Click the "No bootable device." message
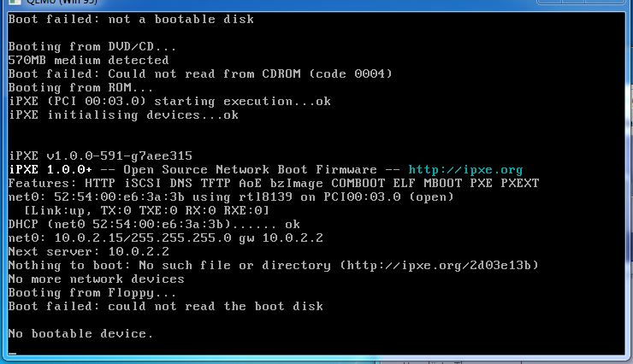Screen dimensions: 633x364 coord(81,333)
